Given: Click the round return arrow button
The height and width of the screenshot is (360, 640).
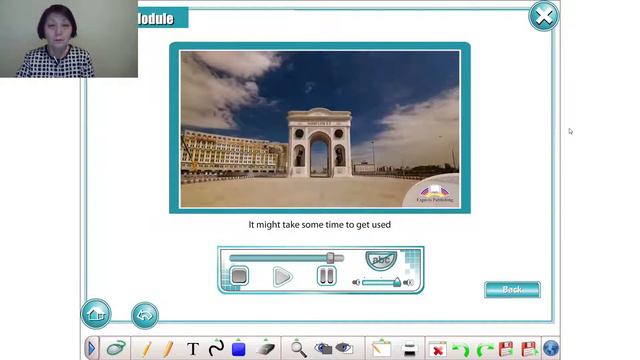Looking at the screenshot, I should (x=145, y=315).
